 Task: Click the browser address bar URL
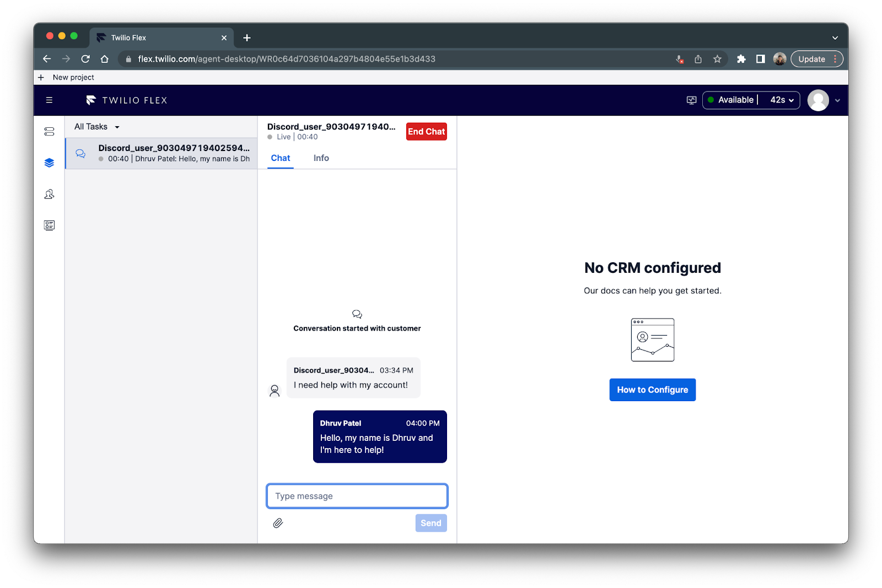click(x=287, y=59)
